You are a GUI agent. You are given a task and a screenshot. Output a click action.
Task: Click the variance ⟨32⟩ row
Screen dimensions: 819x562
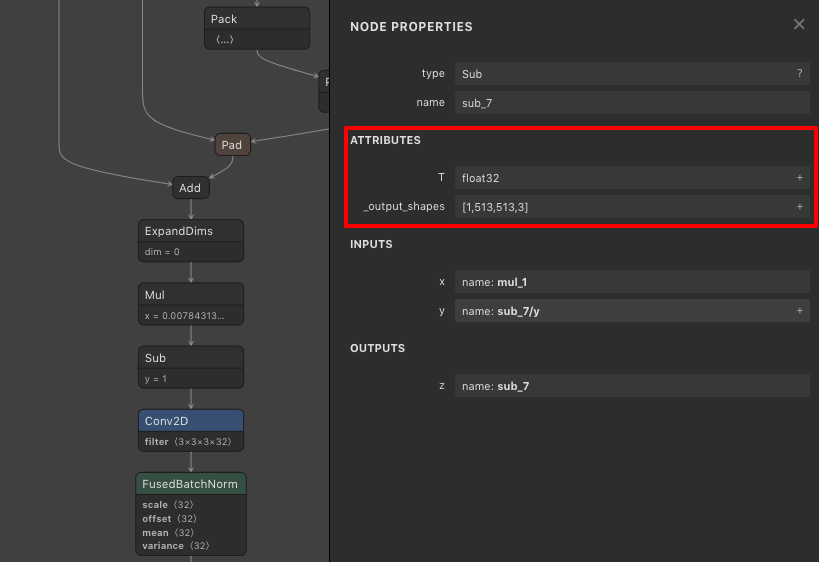(x=176, y=546)
